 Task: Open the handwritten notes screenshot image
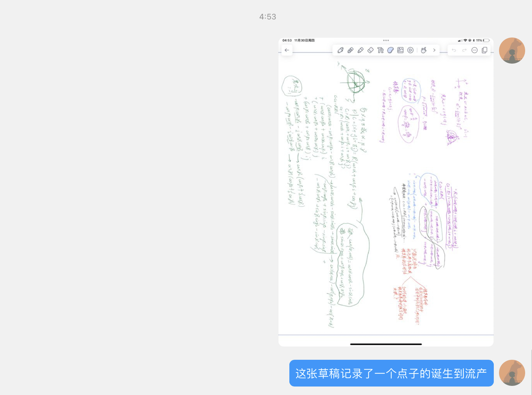click(x=386, y=196)
